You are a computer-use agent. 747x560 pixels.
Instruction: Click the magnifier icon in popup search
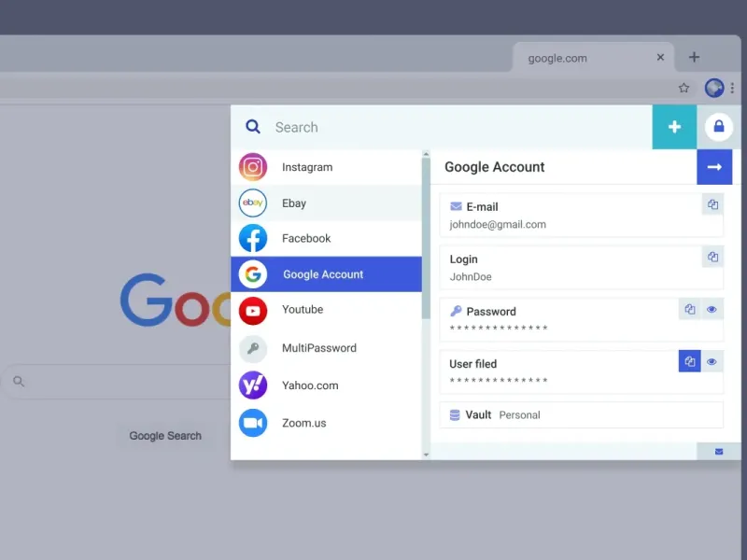tap(252, 127)
